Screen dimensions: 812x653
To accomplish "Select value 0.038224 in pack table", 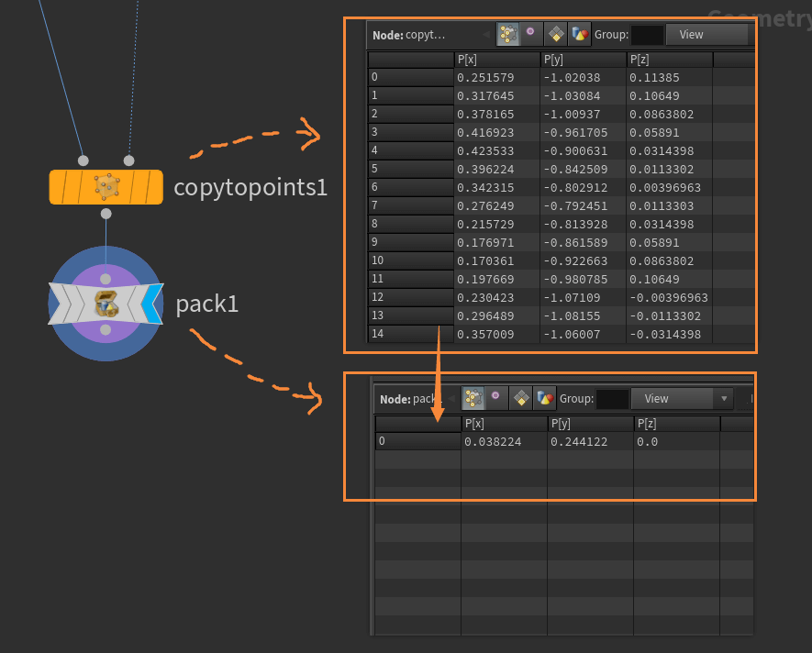I will click(x=493, y=442).
